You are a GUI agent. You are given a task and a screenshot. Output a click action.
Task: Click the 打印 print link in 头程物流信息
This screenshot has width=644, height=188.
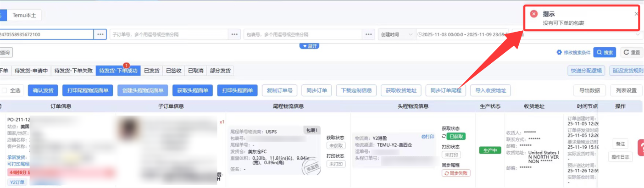pos(427,137)
